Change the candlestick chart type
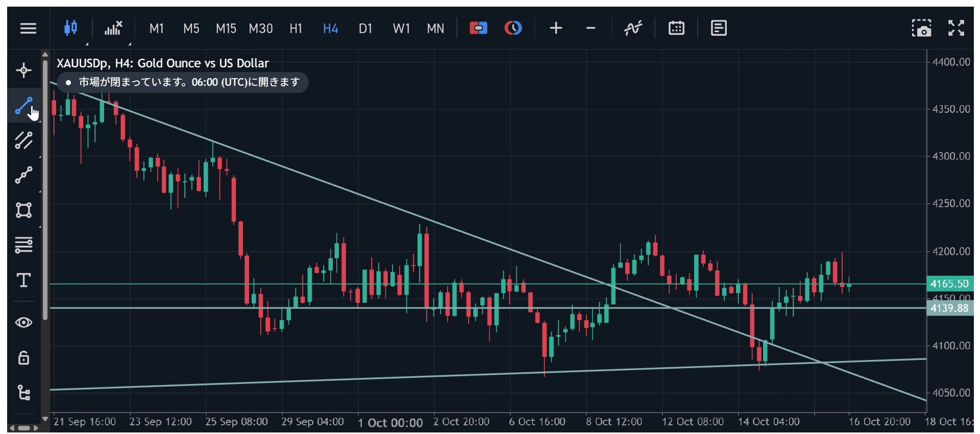The width and height of the screenshot is (980, 434). 71,28
